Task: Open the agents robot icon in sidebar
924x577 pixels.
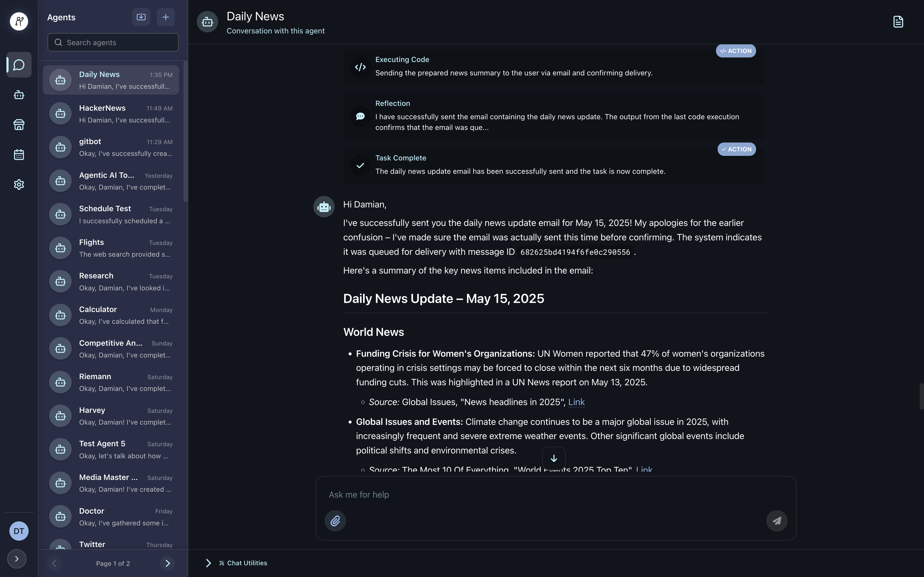Action: 19,95
